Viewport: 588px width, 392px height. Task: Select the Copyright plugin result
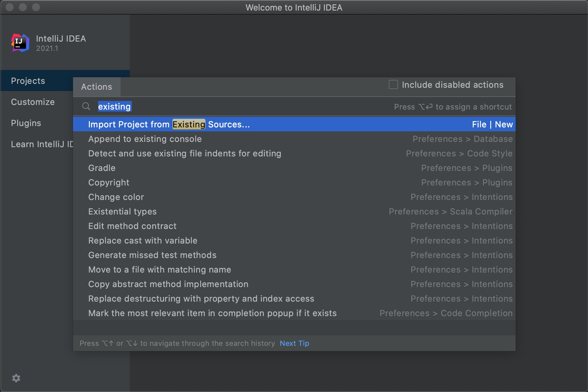click(109, 182)
